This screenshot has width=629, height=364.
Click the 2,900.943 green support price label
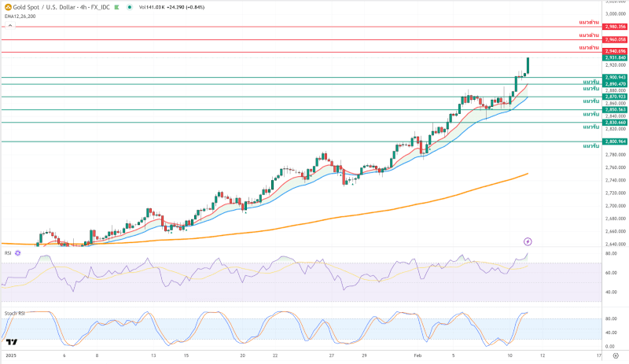[x=615, y=77]
